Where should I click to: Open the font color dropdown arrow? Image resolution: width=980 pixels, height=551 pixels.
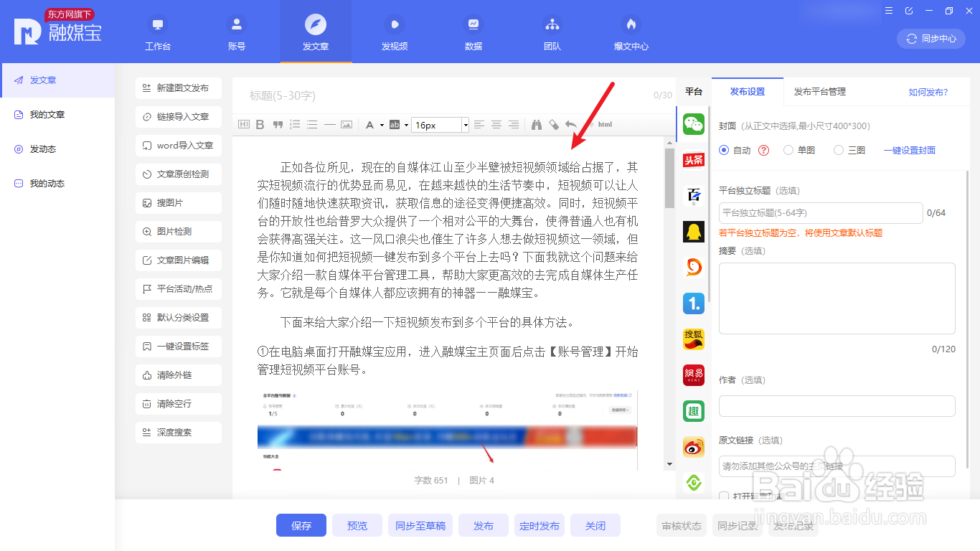coord(382,125)
